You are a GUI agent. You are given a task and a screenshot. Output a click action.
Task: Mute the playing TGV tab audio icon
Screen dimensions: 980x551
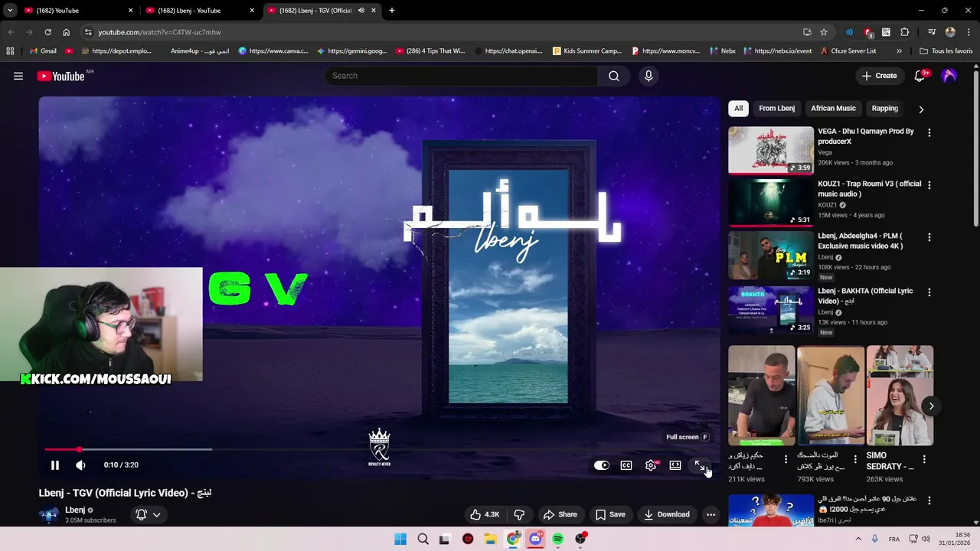coord(361,11)
